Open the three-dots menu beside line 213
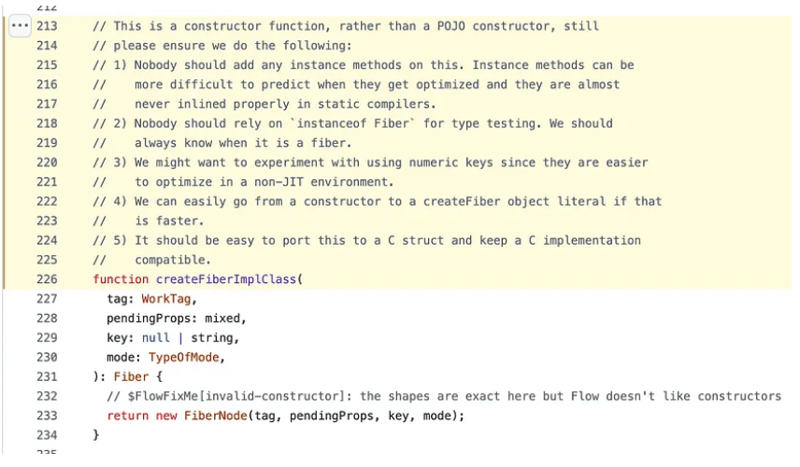The width and height of the screenshot is (800, 467). [x=20, y=26]
